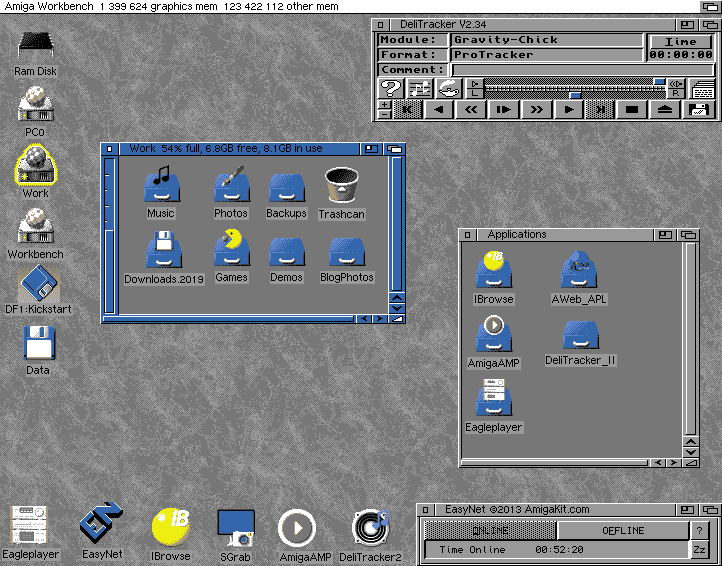Click the OFFLINE button in EasyNet

[623, 531]
